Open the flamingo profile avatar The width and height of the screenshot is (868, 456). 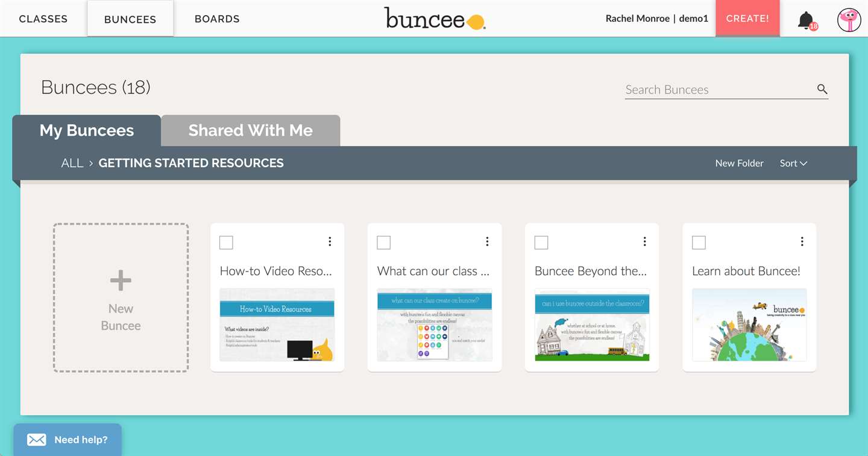[x=849, y=20]
